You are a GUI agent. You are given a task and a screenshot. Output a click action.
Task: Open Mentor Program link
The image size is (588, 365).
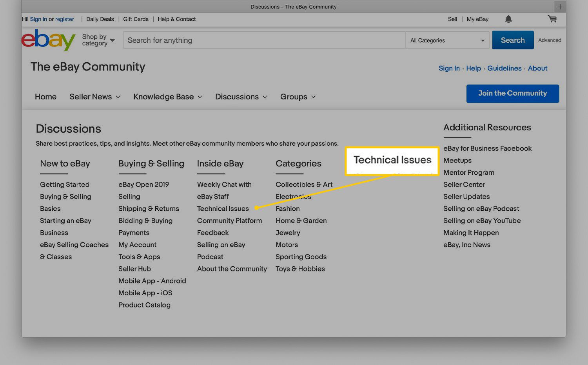click(x=469, y=173)
